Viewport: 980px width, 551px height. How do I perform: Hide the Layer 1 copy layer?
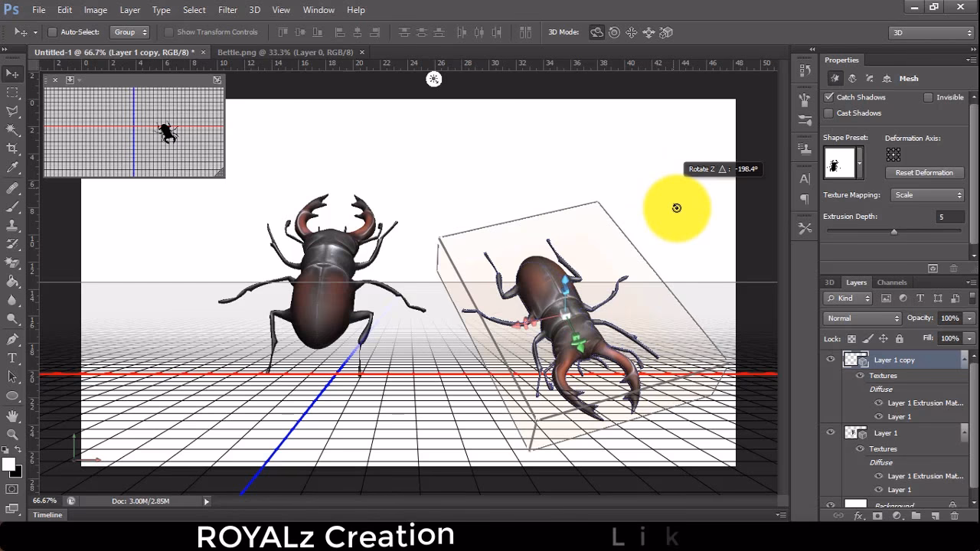point(831,360)
